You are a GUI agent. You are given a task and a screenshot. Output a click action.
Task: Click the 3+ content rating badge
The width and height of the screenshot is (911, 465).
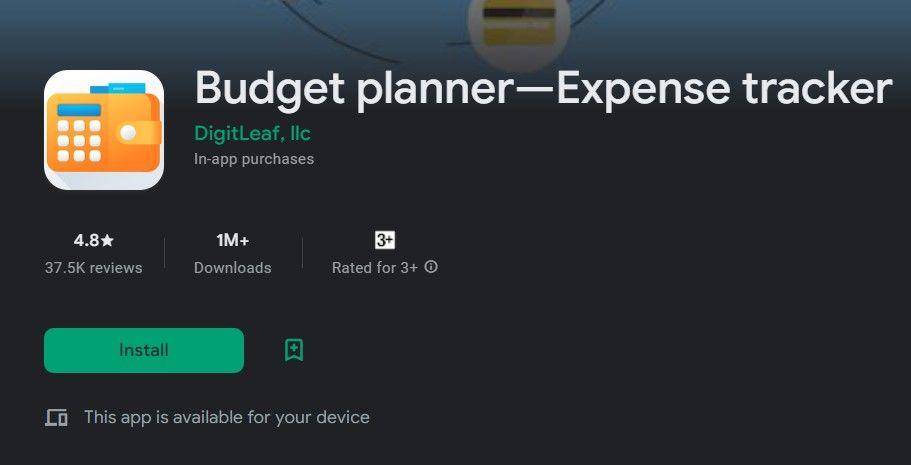[x=385, y=239]
